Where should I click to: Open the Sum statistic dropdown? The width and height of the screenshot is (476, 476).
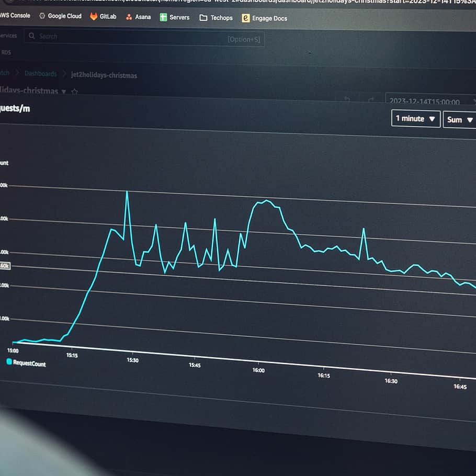coord(459,120)
